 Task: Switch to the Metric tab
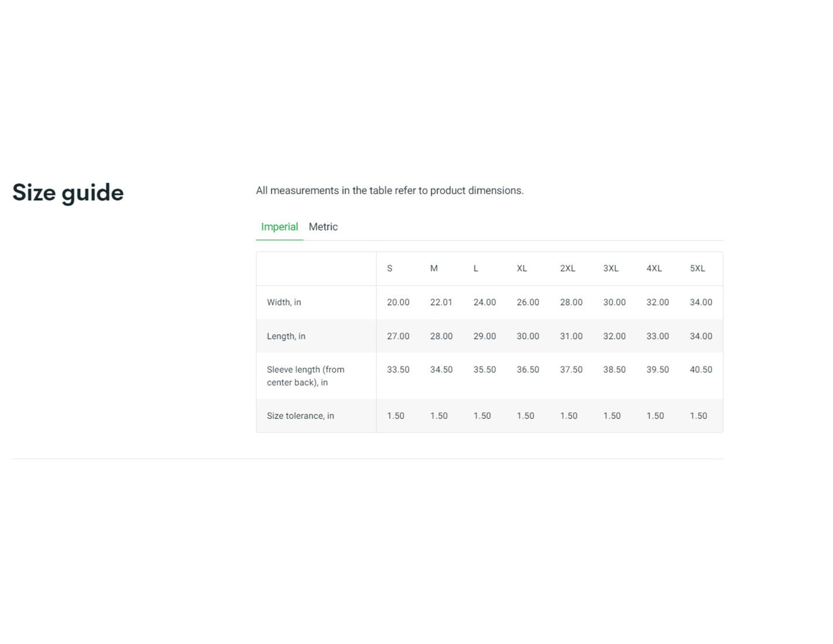[323, 227]
